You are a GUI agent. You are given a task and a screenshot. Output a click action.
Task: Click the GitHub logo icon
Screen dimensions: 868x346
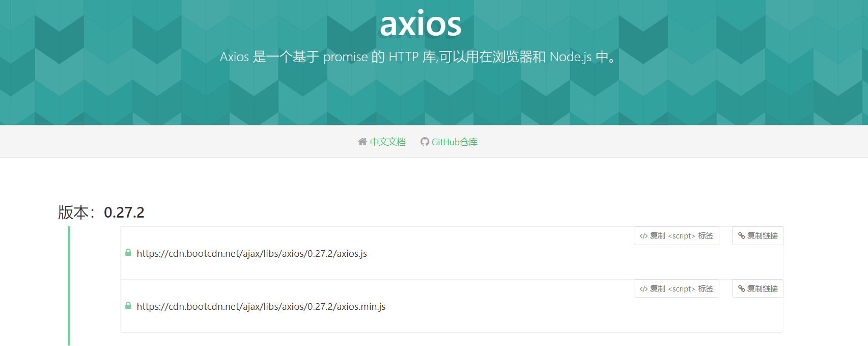coord(425,142)
